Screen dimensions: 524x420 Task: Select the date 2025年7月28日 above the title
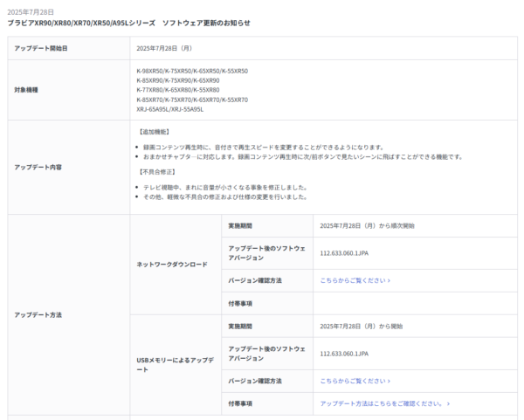click(x=31, y=12)
